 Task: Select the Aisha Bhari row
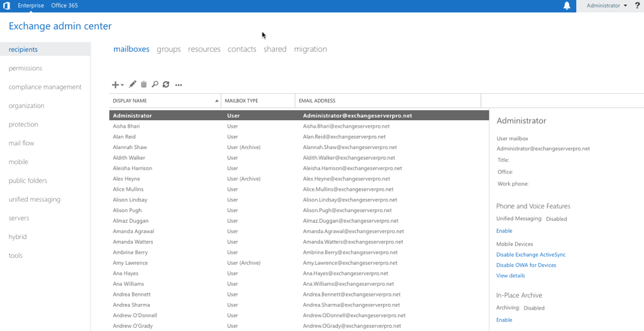point(299,126)
